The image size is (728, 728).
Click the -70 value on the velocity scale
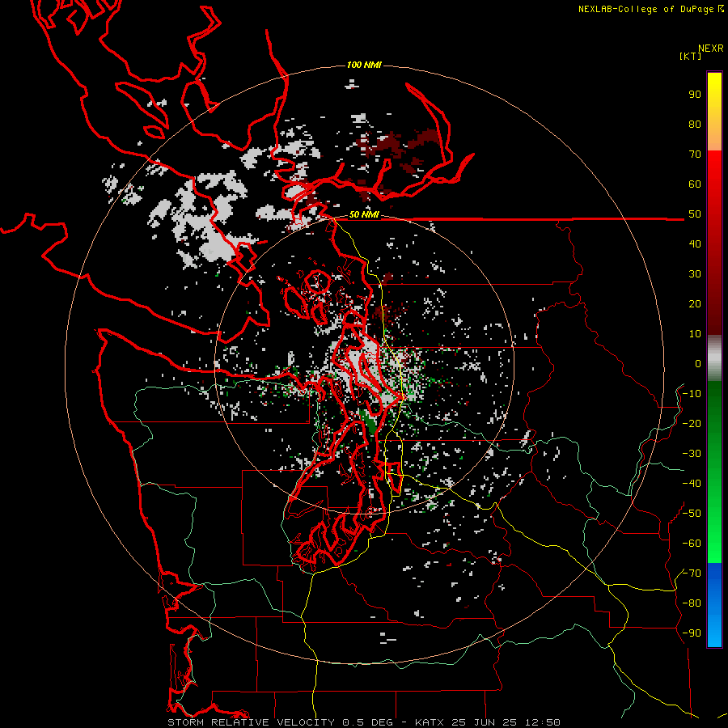(692, 574)
